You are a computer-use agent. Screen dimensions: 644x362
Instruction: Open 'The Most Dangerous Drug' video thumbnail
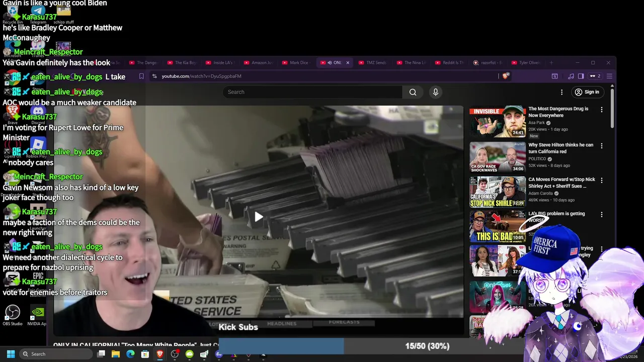click(498, 121)
